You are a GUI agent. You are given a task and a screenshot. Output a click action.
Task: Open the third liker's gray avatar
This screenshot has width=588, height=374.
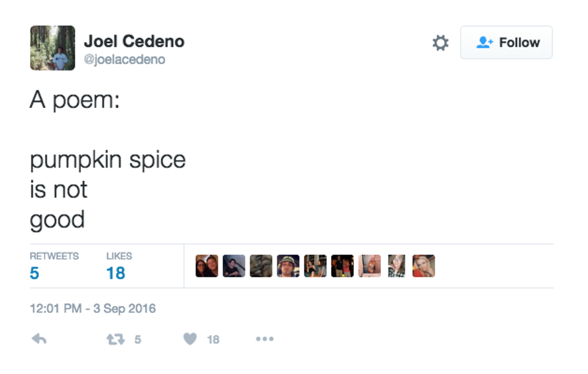[x=261, y=266]
